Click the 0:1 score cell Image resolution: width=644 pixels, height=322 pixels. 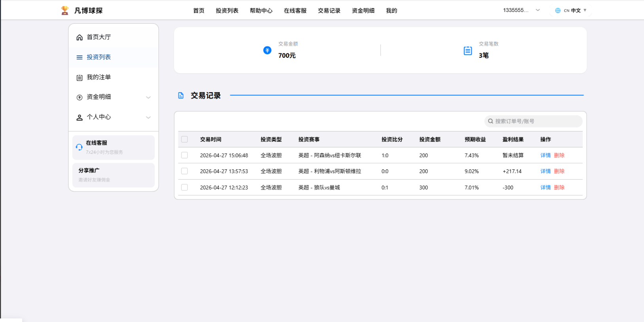point(385,188)
